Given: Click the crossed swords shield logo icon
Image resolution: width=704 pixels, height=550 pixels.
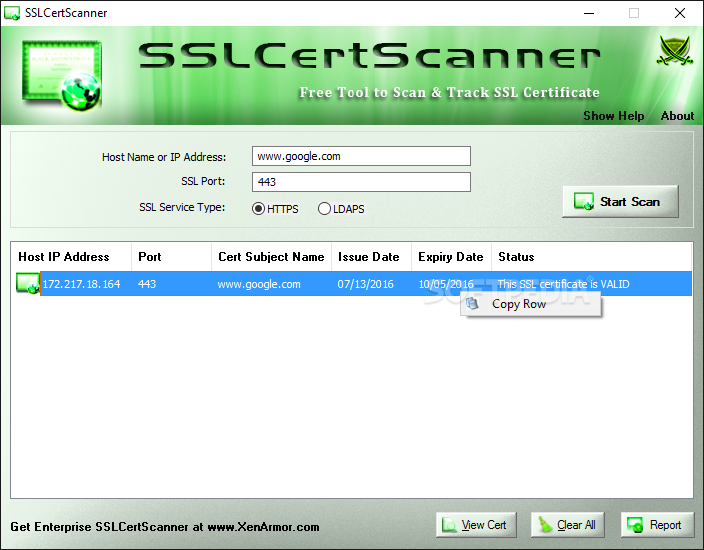Looking at the screenshot, I should (674, 52).
